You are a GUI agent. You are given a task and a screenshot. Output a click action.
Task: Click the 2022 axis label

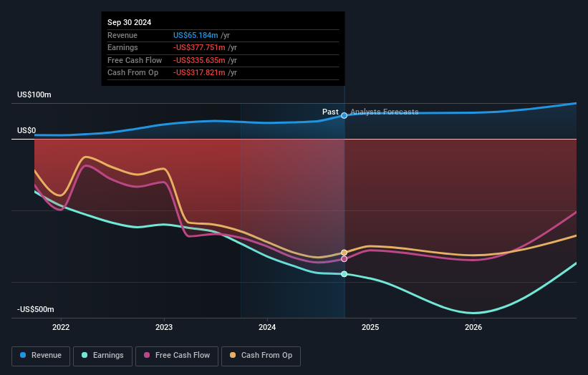tap(61, 328)
